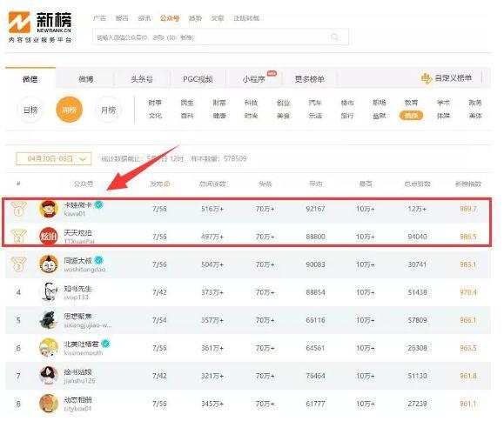Switch to the 头条号 tab
This screenshot has height=441, width=504.
142,79
